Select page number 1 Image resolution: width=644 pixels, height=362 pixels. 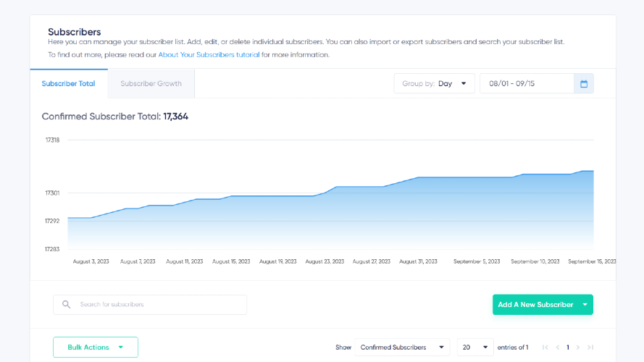click(x=568, y=348)
